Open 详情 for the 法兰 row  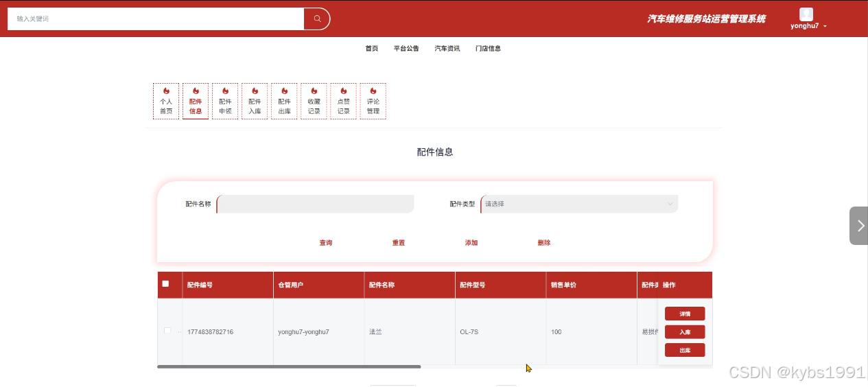[x=685, y=314]
